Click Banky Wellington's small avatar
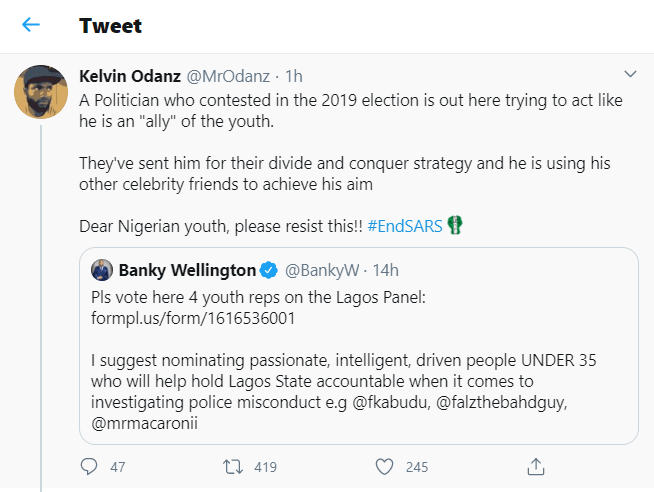This screenshot has height=492, width=654. coord(101,270)
